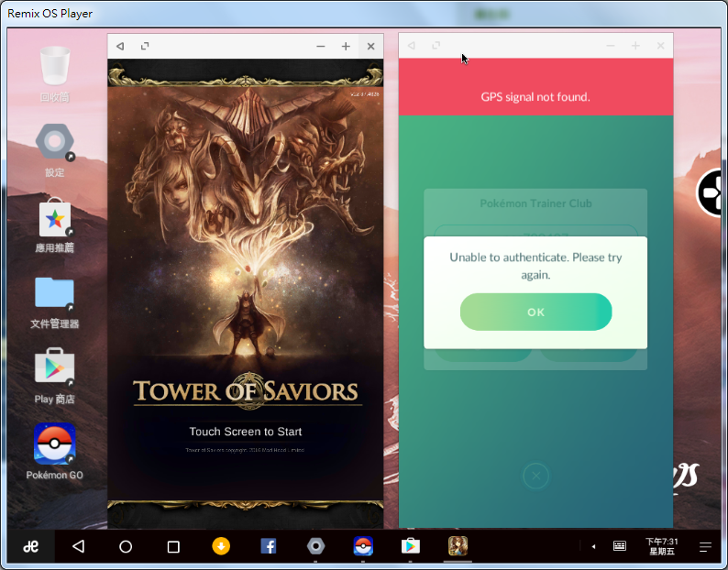
Task: Close the Pokémon GO window
Action: pos(661,46)
